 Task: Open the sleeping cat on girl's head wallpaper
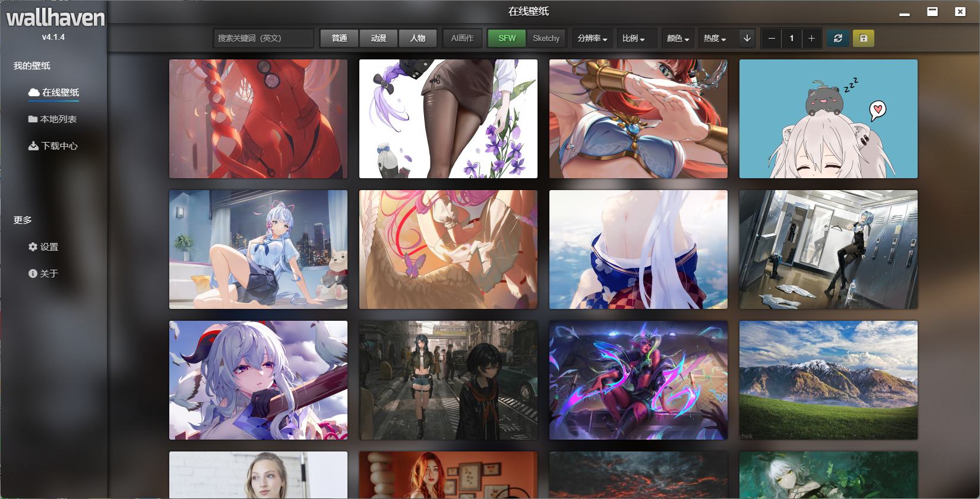tap(829, 119)
